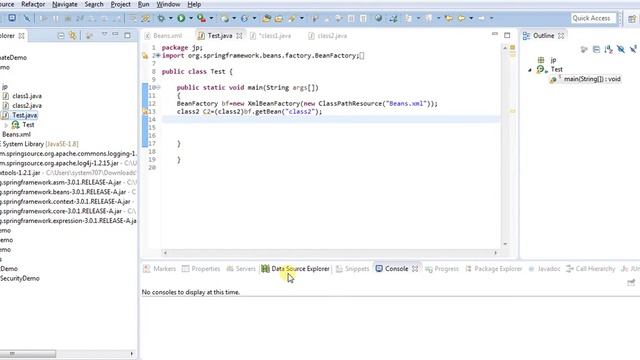This screenshot has height=360, width=640.
Task: Switch to the Snippets tab
Action: click(x=352, y=269)
